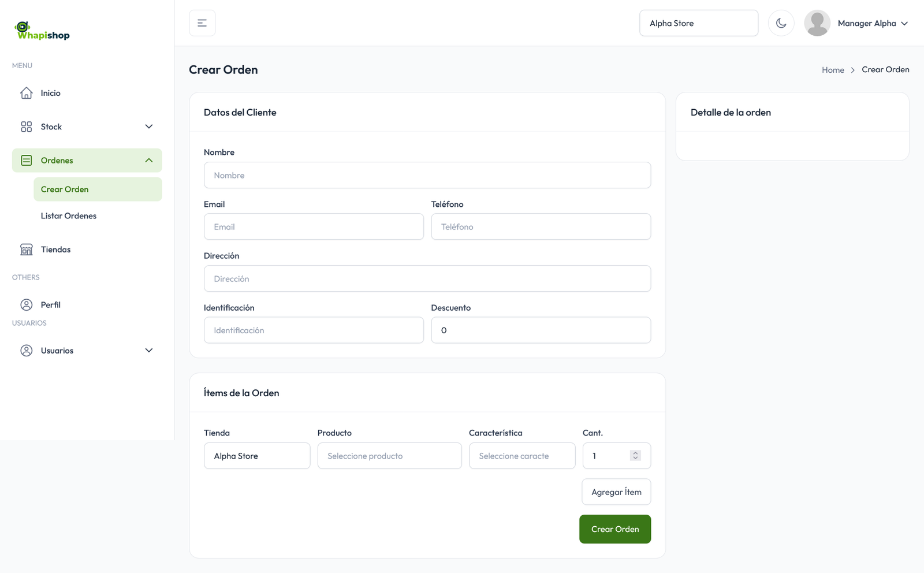Expand the Usuarios submenu chevron
Image resolution: width=924 pixels, height=573 pixels.
click(x=149, y=351)
